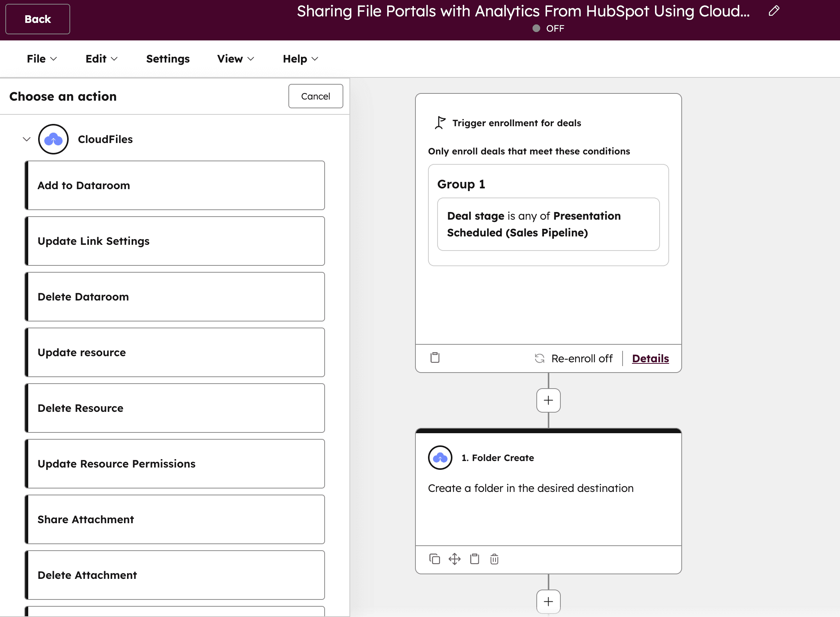Open Details link on the trigger card
The height and width of the screenshot is (617, 840).
point(650,358)
